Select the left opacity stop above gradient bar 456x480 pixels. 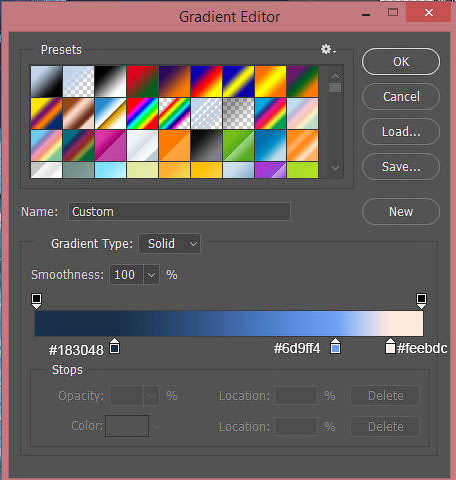36,301
